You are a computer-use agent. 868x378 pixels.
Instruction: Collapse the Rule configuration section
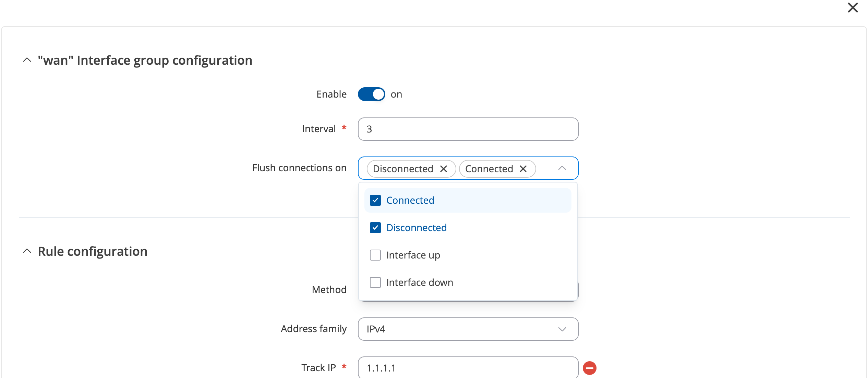pyautogui.click(x=27, y=251)
